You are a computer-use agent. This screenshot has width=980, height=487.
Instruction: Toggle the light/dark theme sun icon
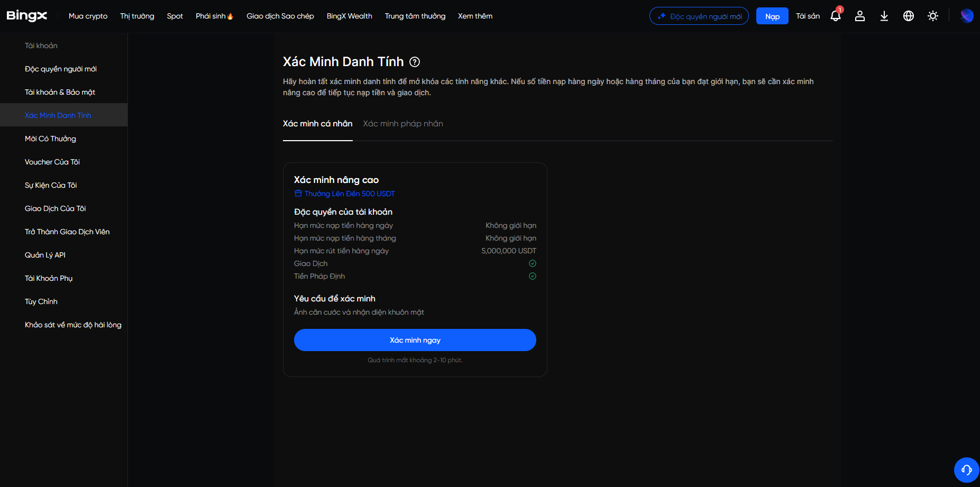[x=933, y=16]
